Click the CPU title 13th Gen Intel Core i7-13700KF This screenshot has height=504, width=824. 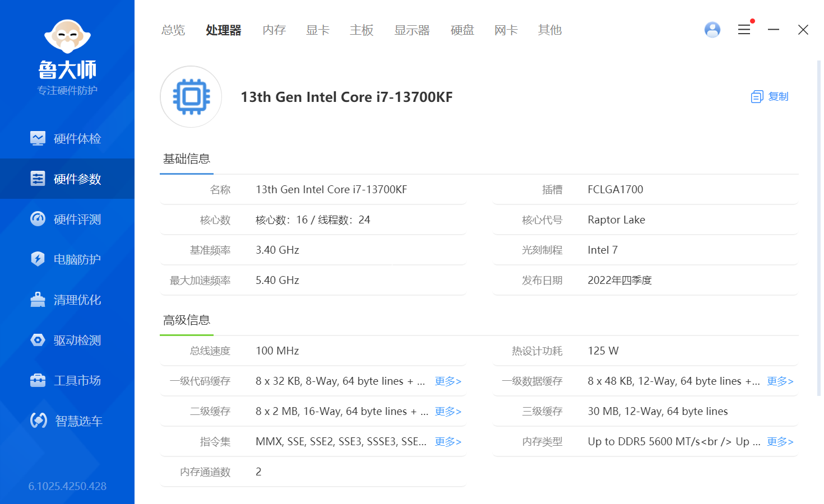click(346, 97)
